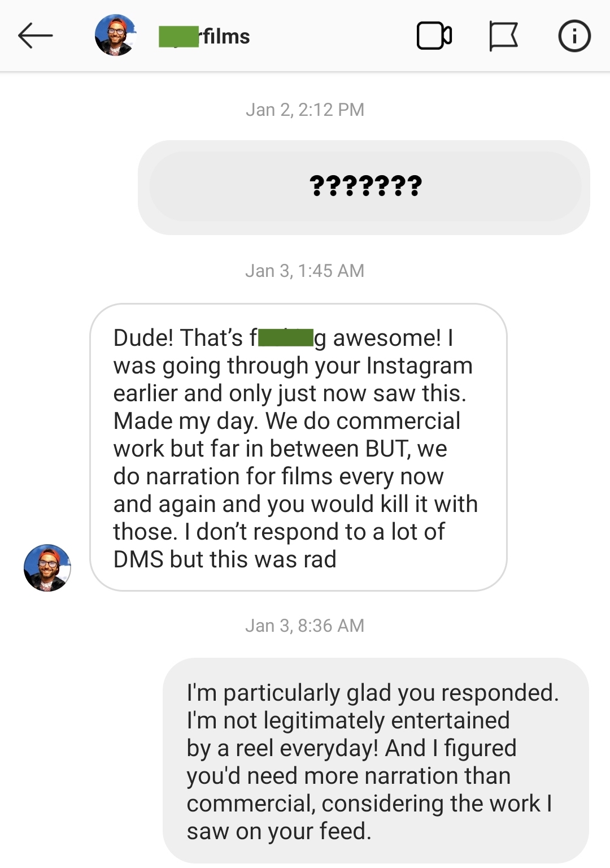Select the "Dude! That's" received message bubble
Image resolution: width=610 pixels, height=868 pixels.
tap(298, 448)
